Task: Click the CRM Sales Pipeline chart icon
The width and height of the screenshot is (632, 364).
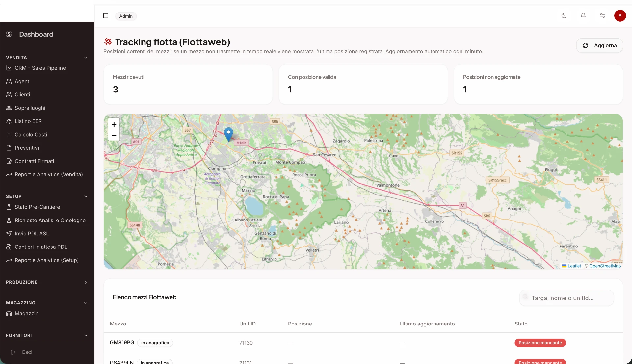Action: tap(9, 68)
